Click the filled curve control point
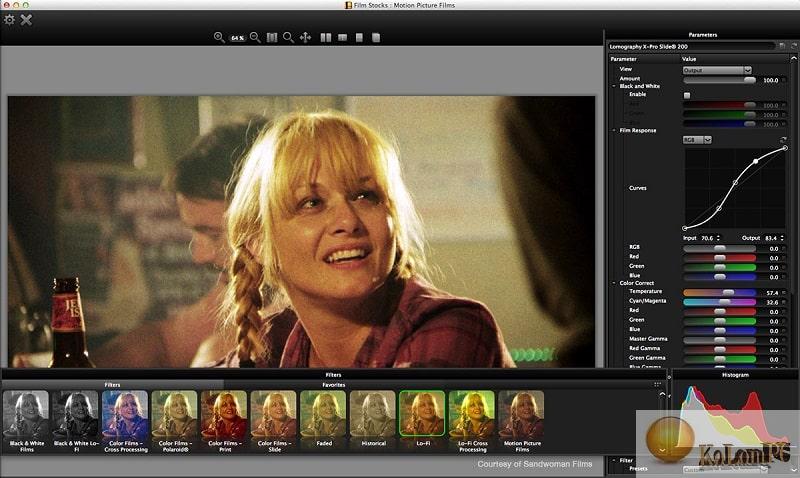 (x=756, y=161)
